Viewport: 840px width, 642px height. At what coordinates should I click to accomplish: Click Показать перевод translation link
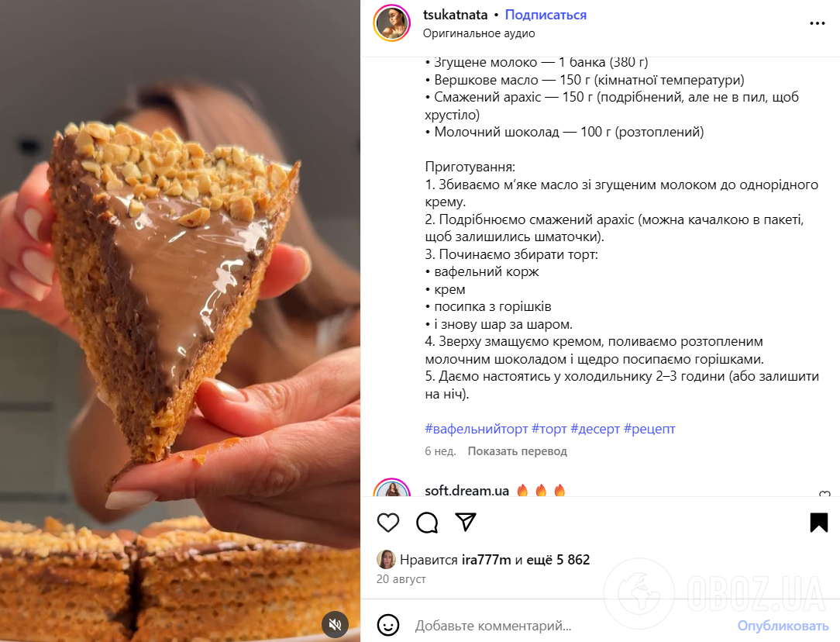pyautogui.click(x=517, y=451)
